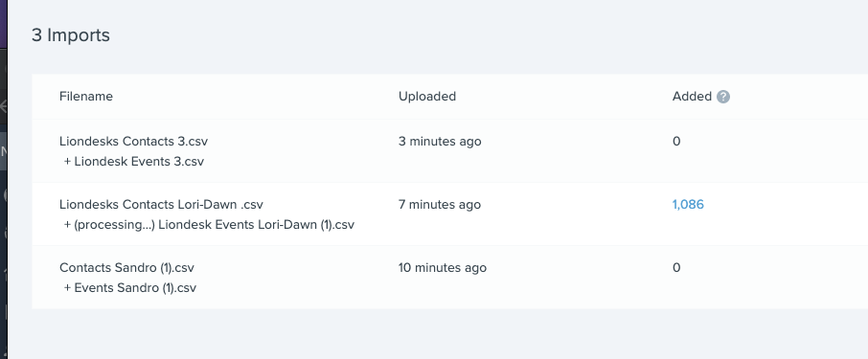This screenshot has width=868, height=359.
Task: Click the help icon beside Added
Action: tap(723, 97)
